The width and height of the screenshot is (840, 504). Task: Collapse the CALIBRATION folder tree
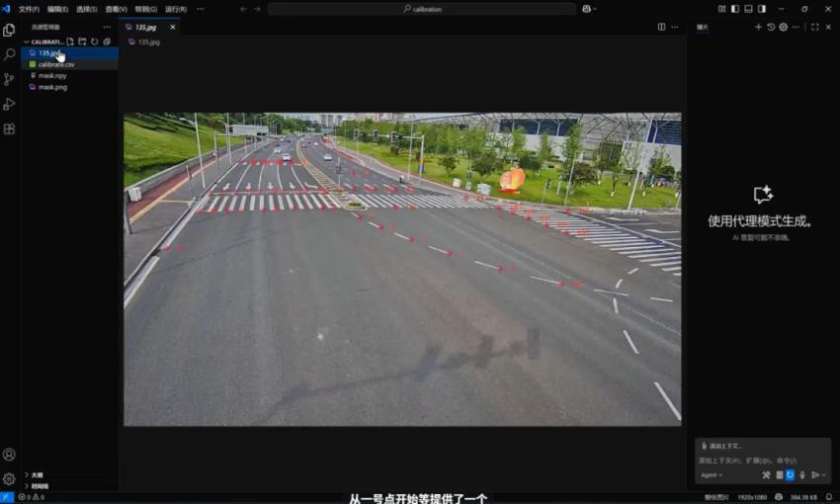27,42
